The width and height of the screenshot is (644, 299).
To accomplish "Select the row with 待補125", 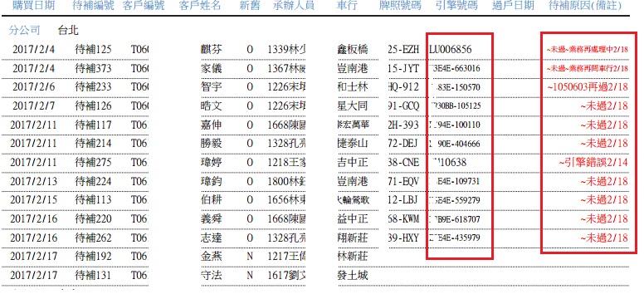I will click(x=315, y=50).
